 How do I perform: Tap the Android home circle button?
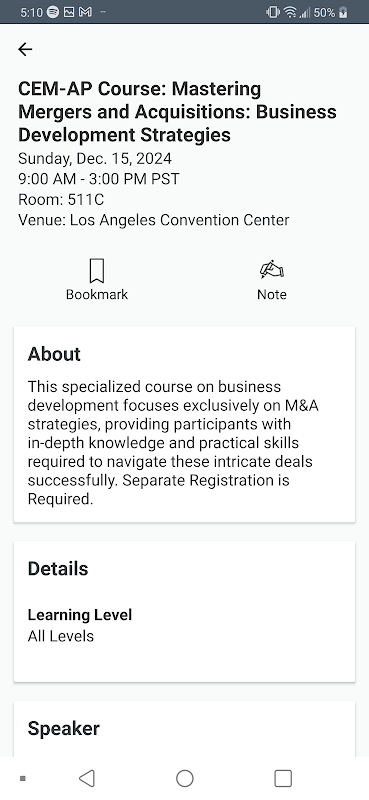185,779
